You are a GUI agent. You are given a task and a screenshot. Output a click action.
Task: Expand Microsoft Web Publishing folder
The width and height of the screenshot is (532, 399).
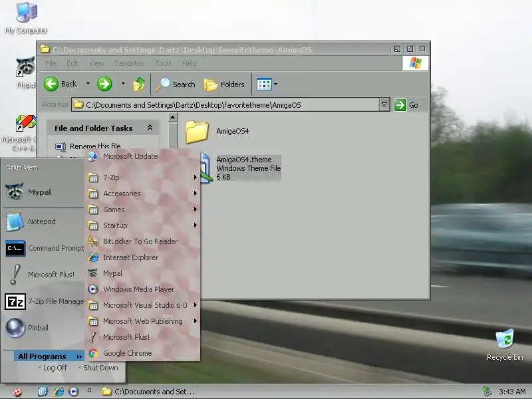click(x=142, y=321)
